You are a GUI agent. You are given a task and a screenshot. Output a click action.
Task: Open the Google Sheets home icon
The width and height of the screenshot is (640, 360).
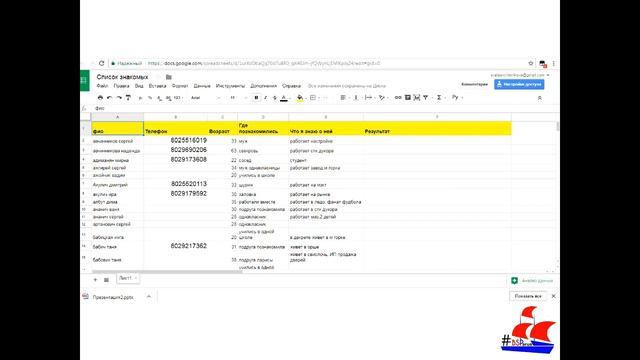coord(84,80)
